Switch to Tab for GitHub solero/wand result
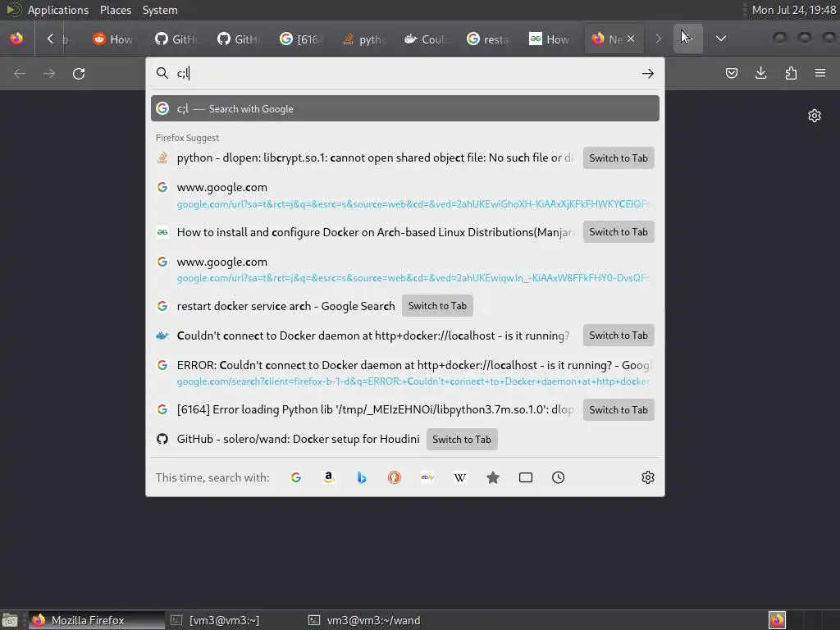The width and height of the screenshot is (840, 630). coord(462,440)
